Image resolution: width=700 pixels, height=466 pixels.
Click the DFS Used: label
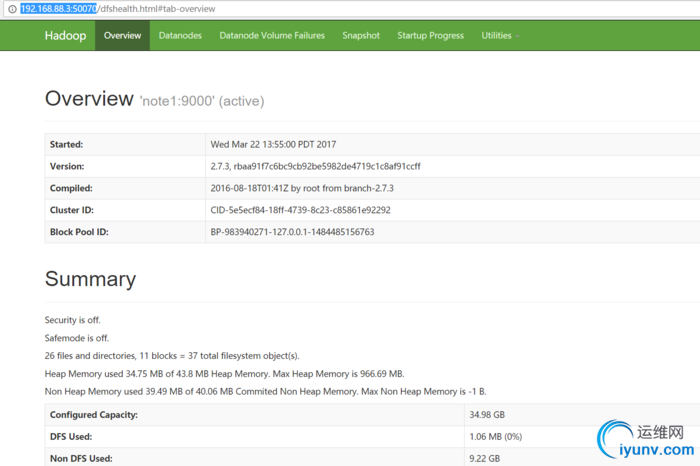click(71, 437)
